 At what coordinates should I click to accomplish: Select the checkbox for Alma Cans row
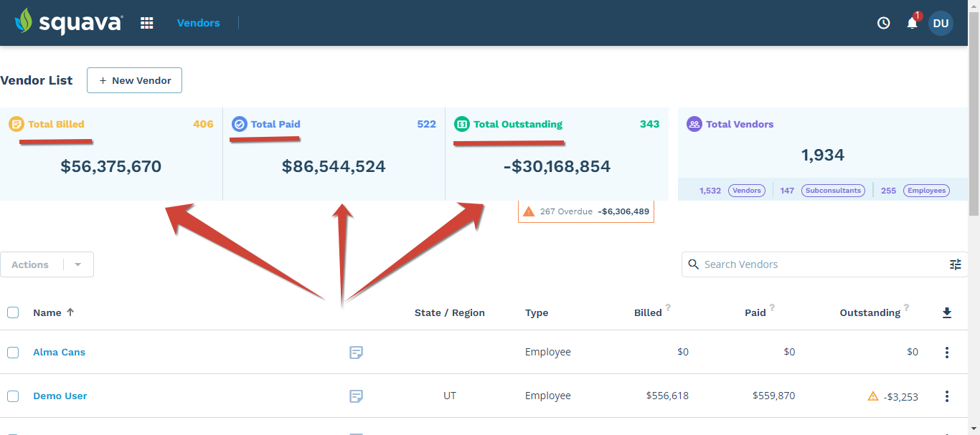[x=12, y=352]
